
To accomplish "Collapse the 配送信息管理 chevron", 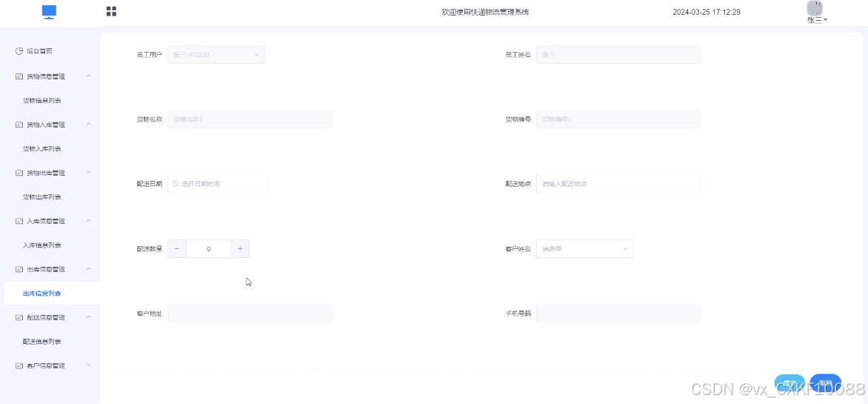I will (89, 317).
